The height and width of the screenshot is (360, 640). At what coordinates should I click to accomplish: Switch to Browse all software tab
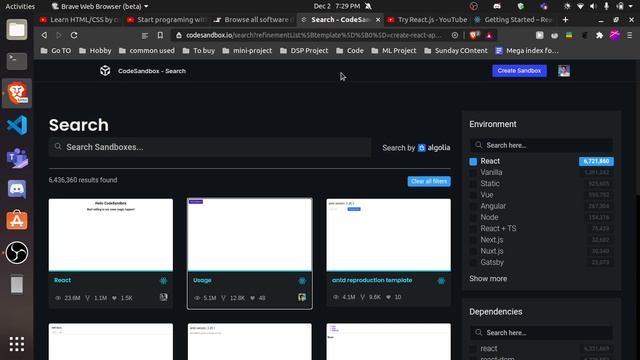(253, 20)
